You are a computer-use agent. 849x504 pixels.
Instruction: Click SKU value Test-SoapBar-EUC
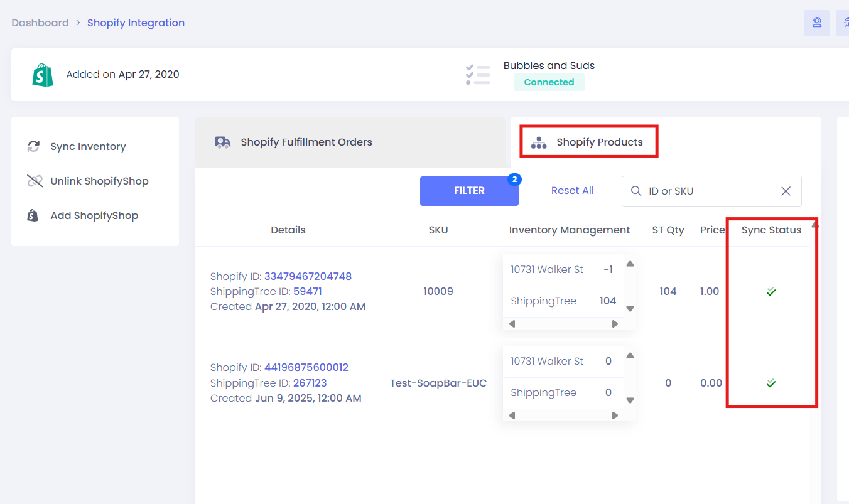coord(438,383)
